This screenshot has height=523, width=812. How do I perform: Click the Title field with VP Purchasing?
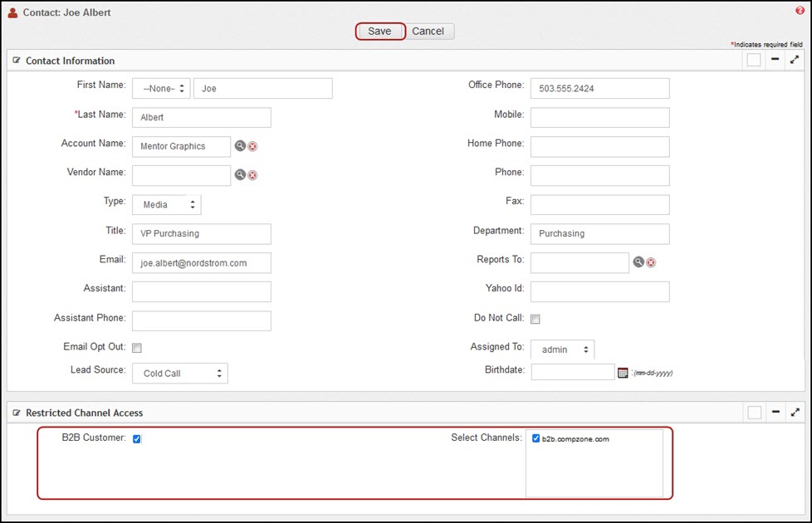pos(202,233)
